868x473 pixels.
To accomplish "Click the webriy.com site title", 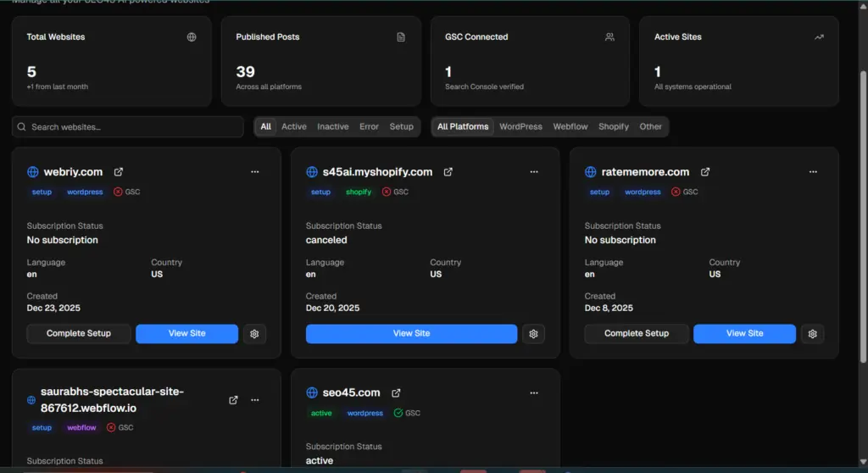I will coord(73,172).
